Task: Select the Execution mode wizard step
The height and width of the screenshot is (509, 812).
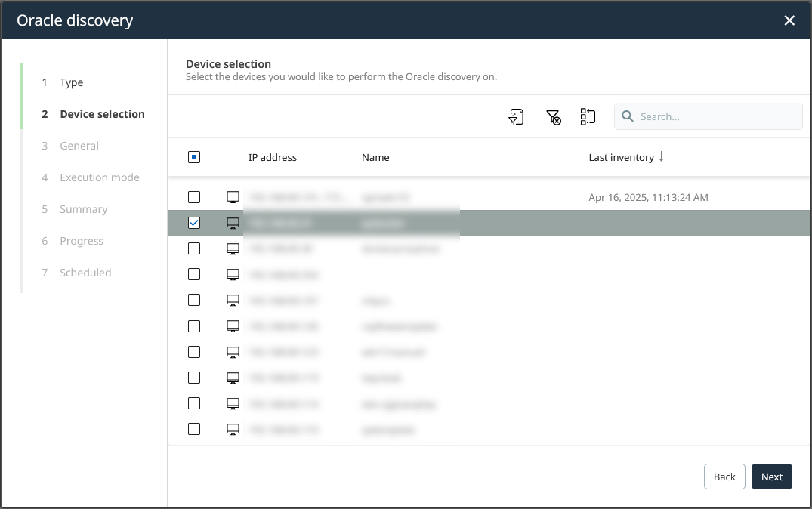Action: click(99, 177)
